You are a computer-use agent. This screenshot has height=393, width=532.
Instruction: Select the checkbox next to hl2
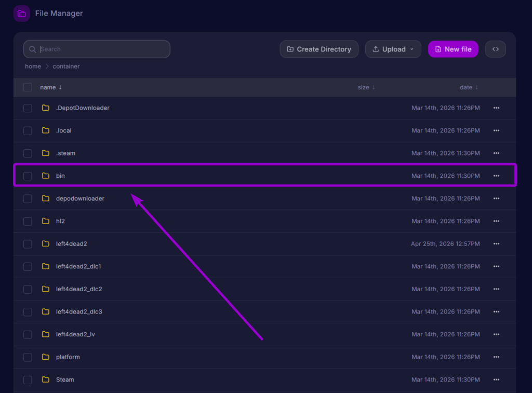(28, 220)
